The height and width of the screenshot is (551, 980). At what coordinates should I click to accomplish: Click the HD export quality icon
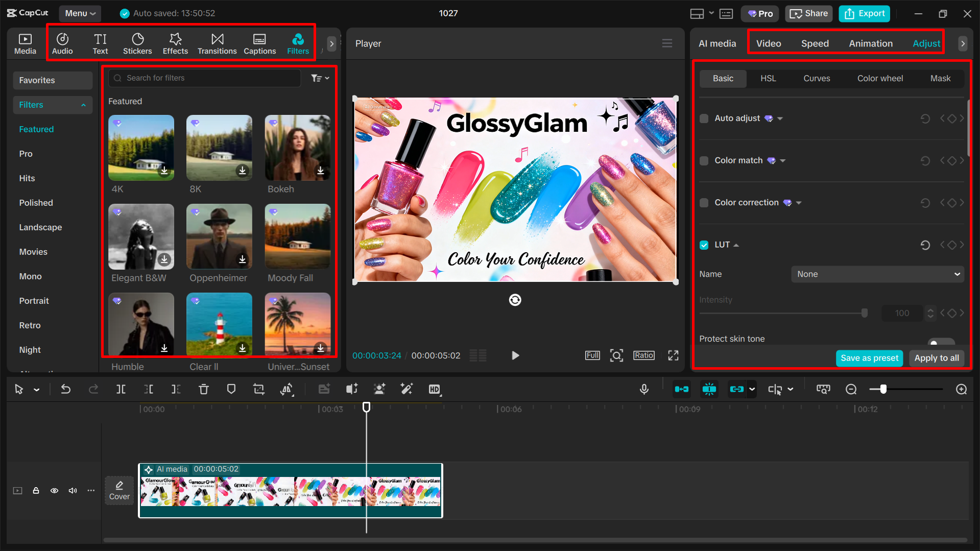[x=435, y=389]
